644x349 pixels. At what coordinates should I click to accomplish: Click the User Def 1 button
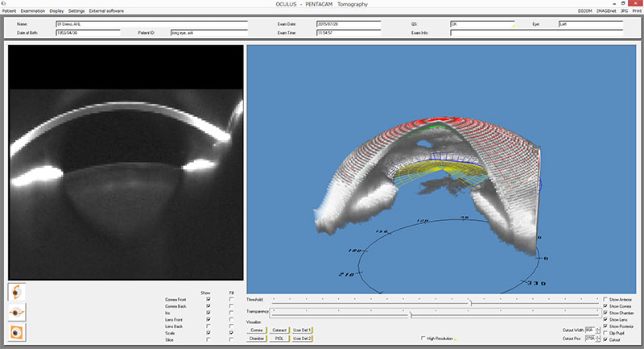(302, 330)
